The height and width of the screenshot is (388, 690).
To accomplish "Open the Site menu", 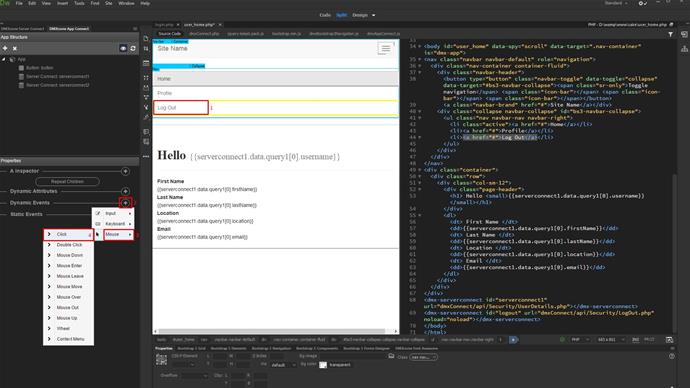I will pyautogui.click(x=109, y=3).
